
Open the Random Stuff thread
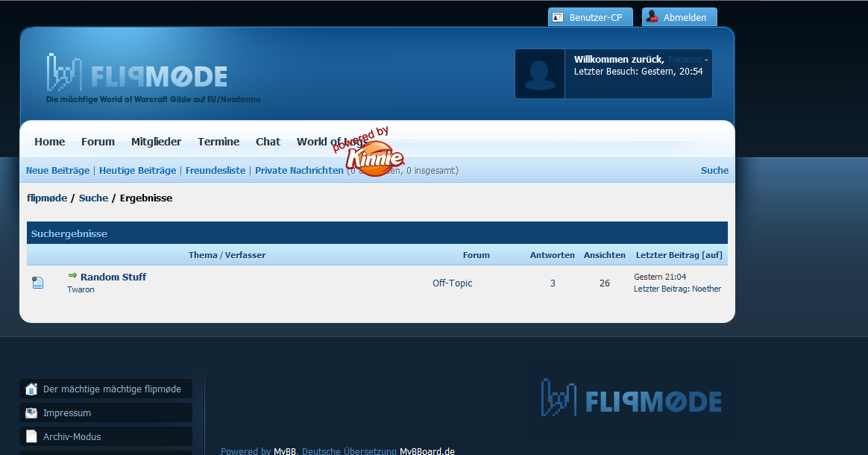coord(113,277)
